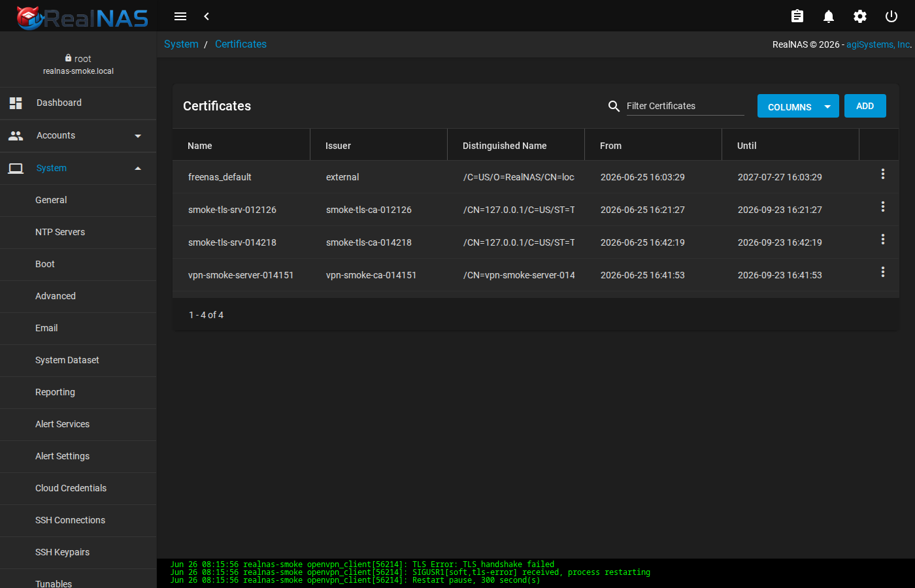915x588 pixels.
Task: Go to NTP Servers
Action: (78, 232)
